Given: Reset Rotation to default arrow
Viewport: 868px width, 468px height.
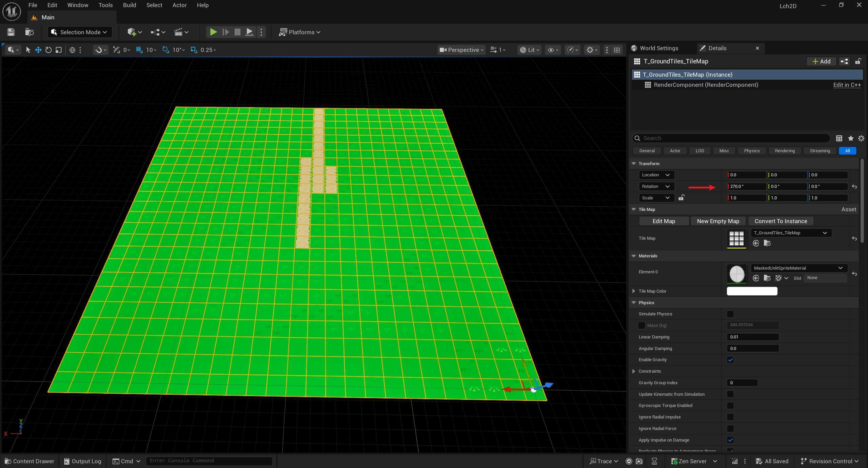Looking at the screenshot, I should [854, 187].
